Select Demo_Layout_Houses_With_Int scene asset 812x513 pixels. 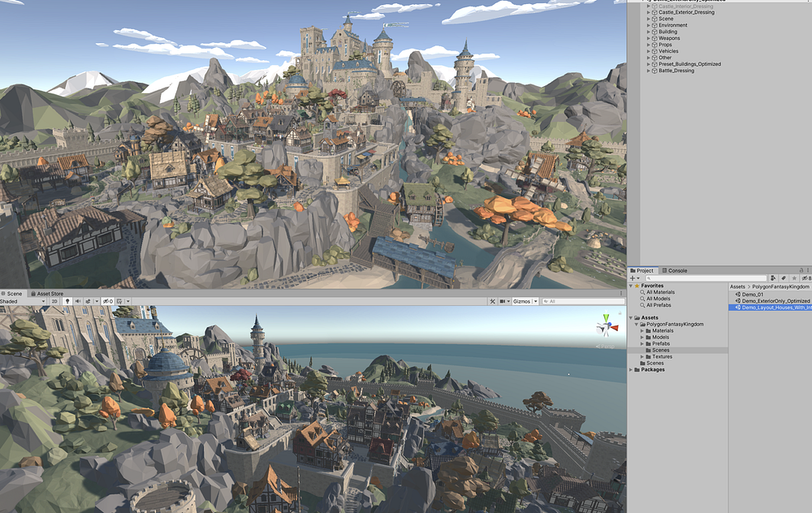[x=776, y=308]
